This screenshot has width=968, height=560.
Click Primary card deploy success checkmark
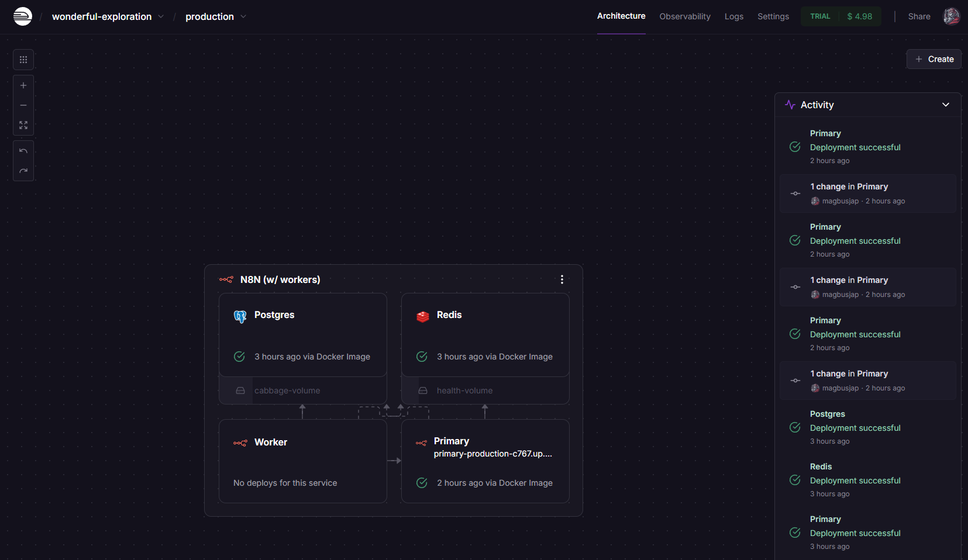[x=422, y=483]
